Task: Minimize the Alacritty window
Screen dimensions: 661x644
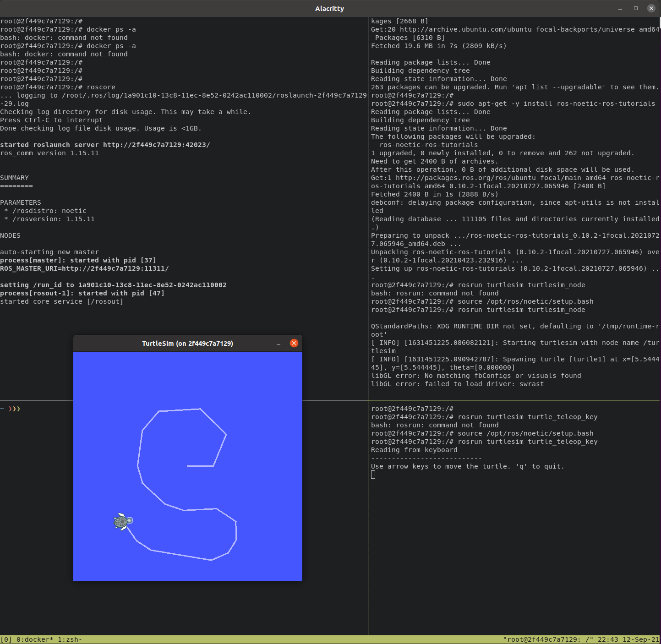Action: 620,9
